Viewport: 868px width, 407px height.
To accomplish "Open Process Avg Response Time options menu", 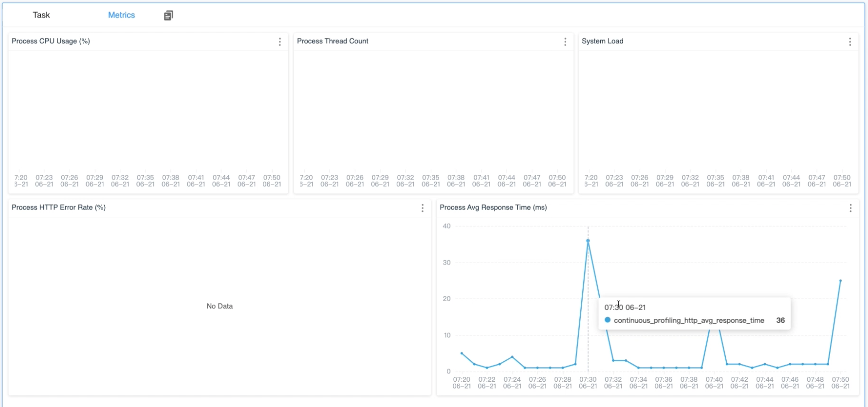I will 850,208.
